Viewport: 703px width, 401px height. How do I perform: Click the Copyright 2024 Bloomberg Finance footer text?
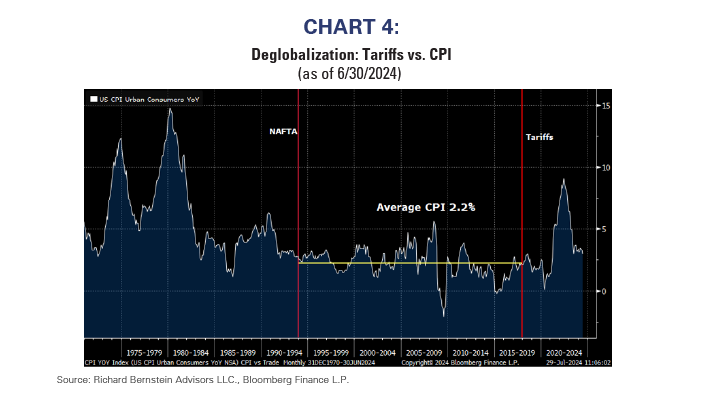pos(445,362)
